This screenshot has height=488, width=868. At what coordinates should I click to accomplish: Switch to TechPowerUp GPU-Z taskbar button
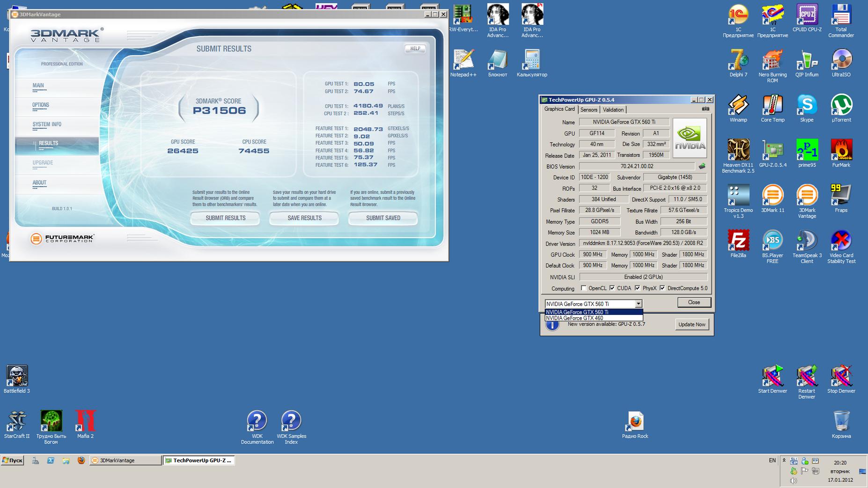[x=199, y=460]
